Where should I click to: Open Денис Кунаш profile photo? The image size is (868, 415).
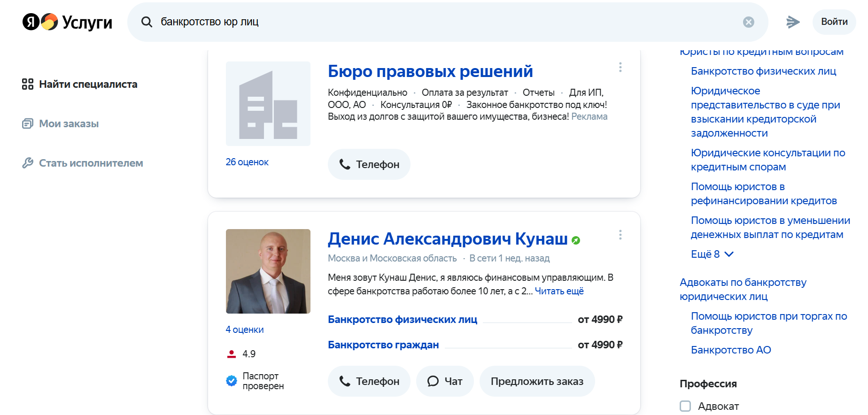[x=268, y=271]
